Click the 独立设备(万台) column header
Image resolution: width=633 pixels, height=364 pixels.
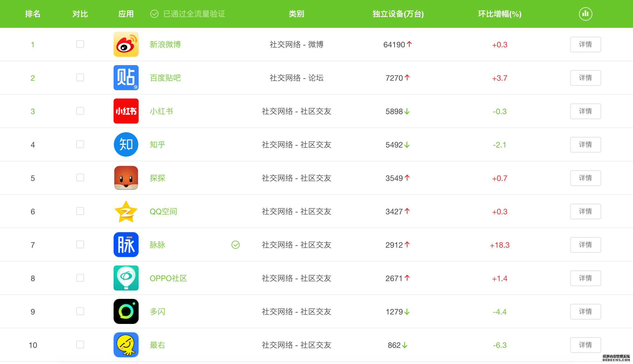point(397,14)
